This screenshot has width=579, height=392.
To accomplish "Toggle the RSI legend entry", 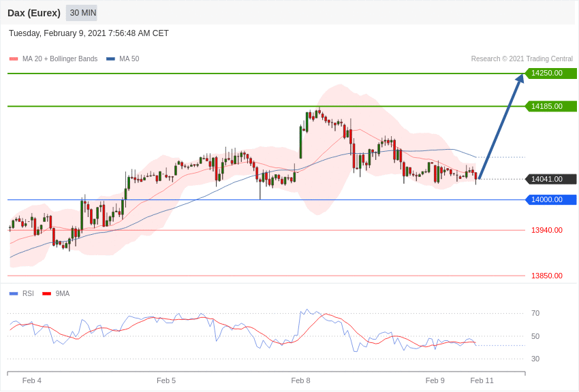I will pyautogui.click(x=21, y=293).
